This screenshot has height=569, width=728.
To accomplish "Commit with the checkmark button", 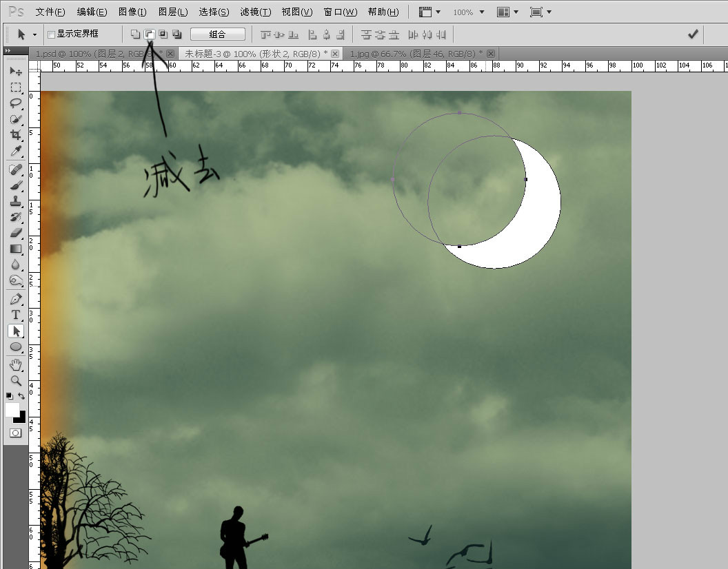I will (x=693, y=34).
